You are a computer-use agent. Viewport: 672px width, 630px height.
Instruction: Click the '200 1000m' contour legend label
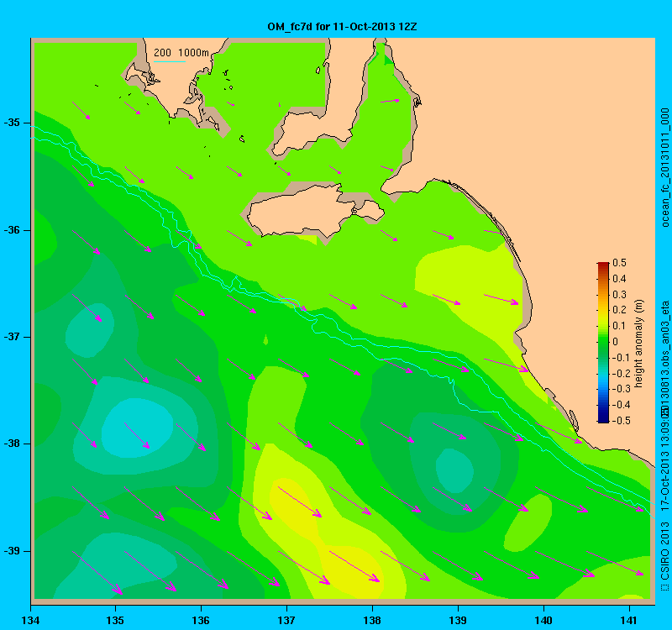click(x=181, y=53)
